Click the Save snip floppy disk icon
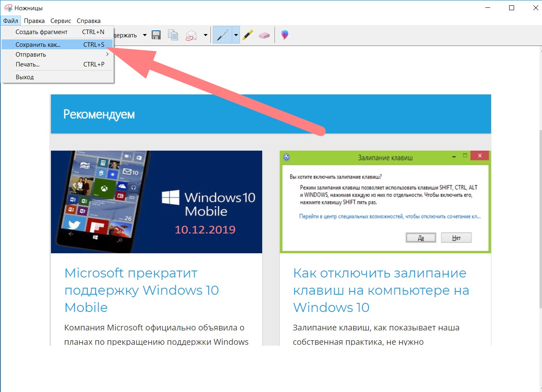Viewport: 542px width, 392px height. click(156, 35)
